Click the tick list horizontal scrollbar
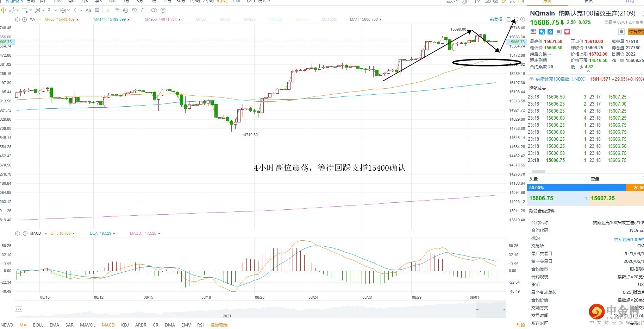This screenshot has width=644, height=329. click(x=538, y=171)
